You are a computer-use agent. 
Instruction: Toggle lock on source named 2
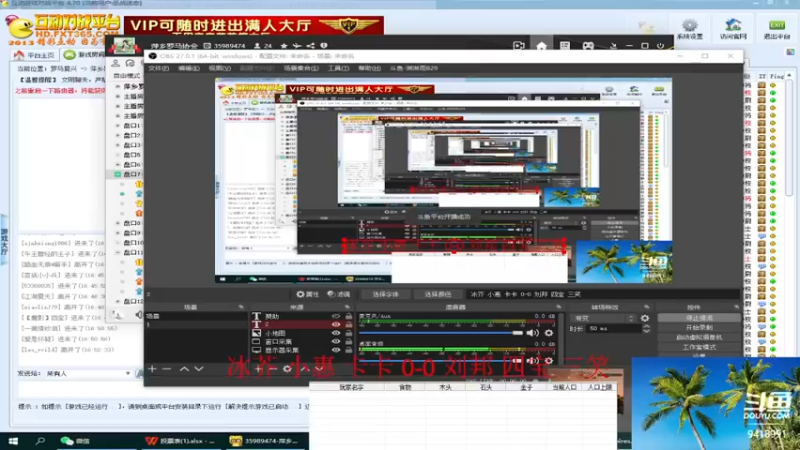348,324
